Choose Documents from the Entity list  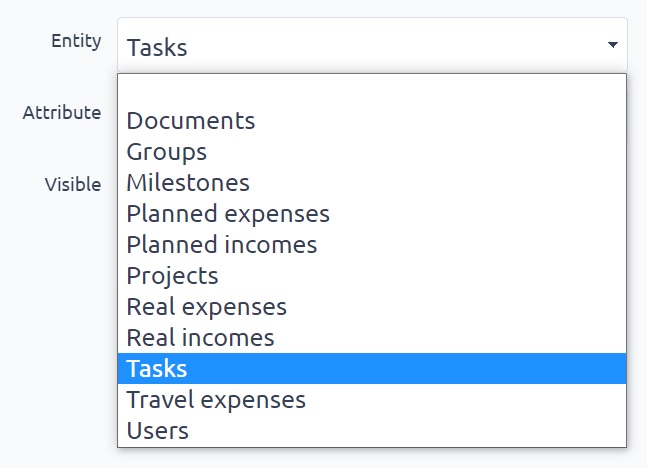[x=191, y=121]
